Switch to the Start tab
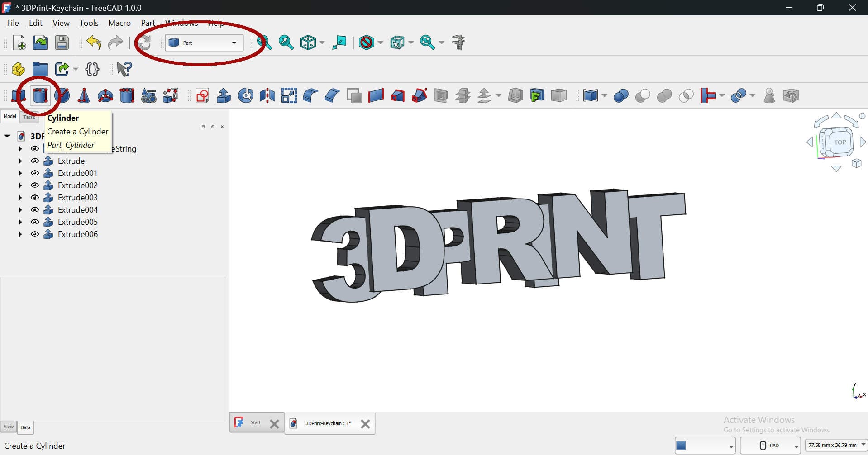The image size is (868, 455). click(x=256, y=423)
